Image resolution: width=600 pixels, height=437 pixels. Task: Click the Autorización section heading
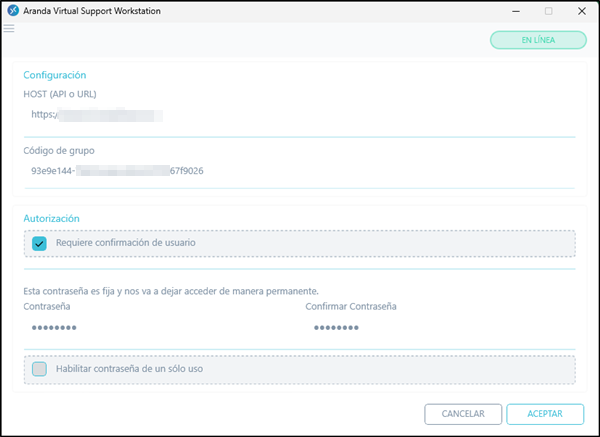click(x=52, y=218)
